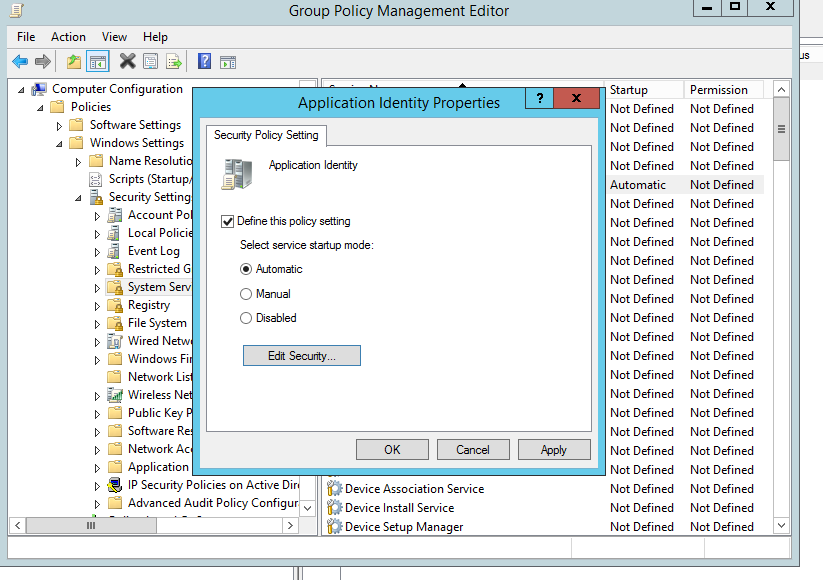Click the Device Install Service gear icon
The height and width of the screenshot is (580, 823).
334,508
